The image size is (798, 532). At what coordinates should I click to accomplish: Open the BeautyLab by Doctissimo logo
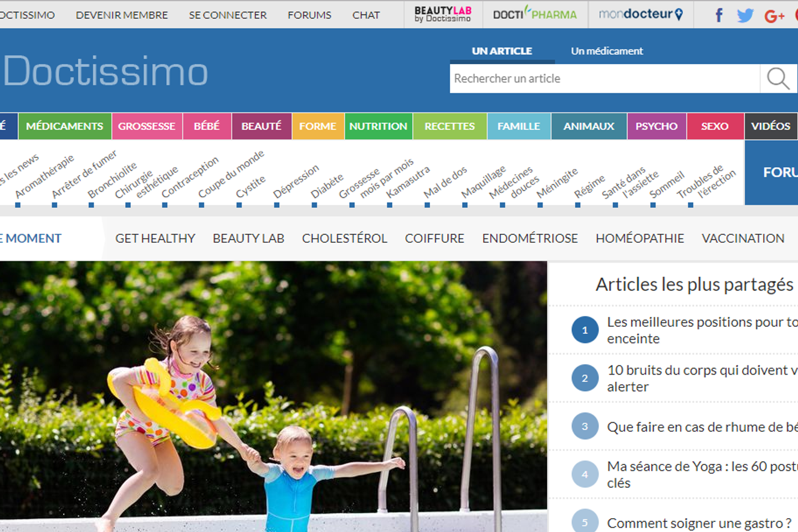coord(443,14)
